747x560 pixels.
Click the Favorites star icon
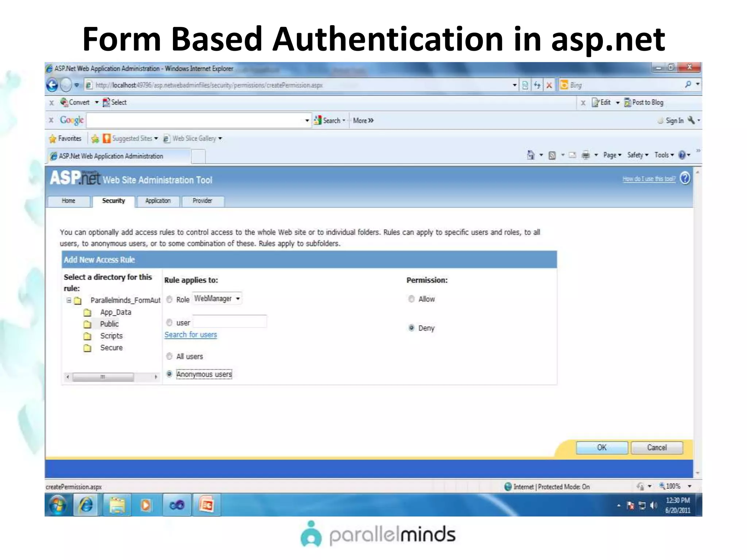click(53, 139)
